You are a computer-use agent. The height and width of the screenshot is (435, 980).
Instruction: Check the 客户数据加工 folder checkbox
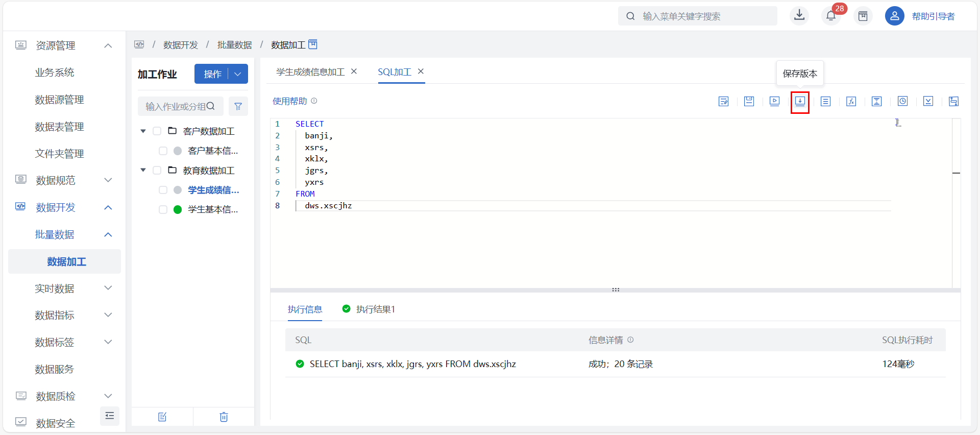pos(157,131)
